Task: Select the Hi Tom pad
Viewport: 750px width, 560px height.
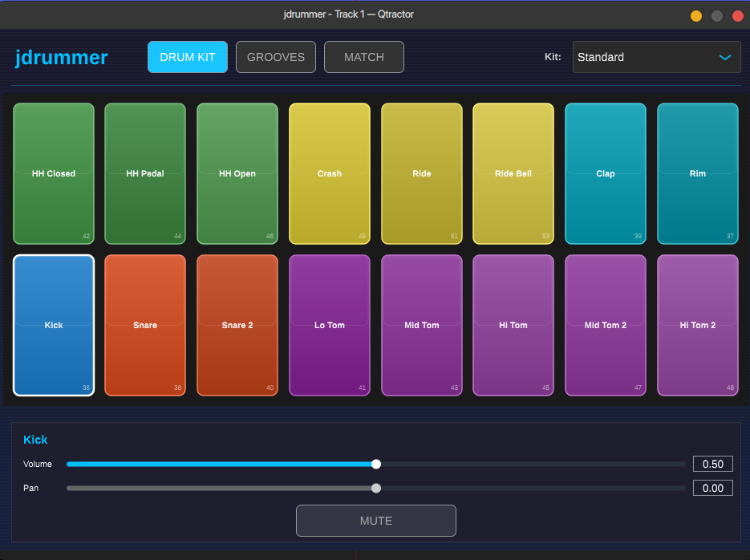Action: 513,325
